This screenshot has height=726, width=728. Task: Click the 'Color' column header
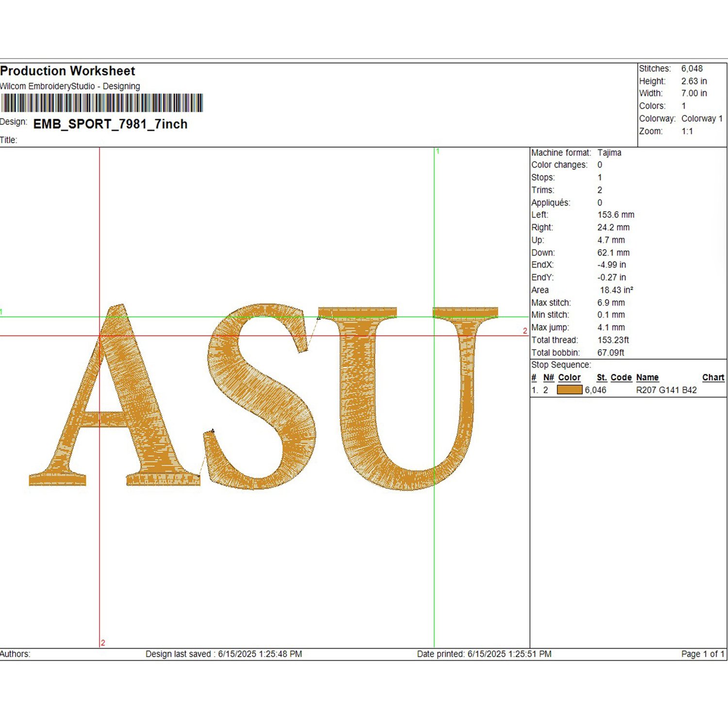click(x=569, y=377)
